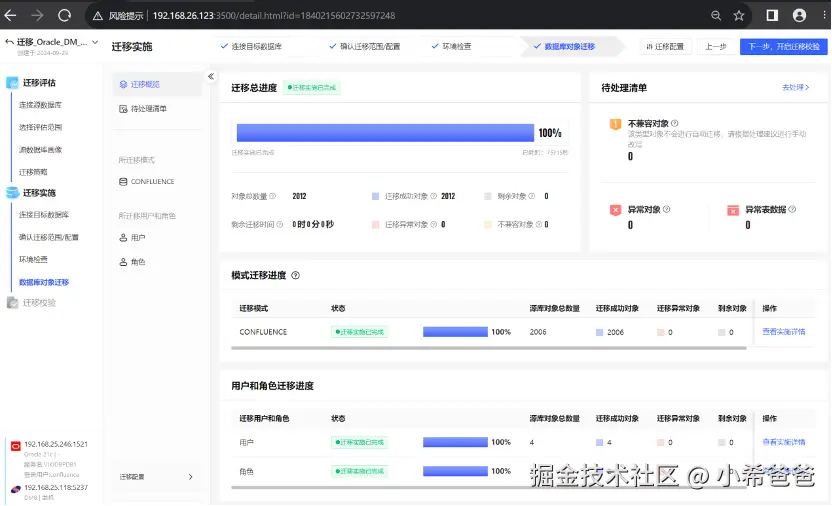The image size is (832, 506).
Task: Go to step 连接目标数据库 in the stepper
Action: (252, 47)
